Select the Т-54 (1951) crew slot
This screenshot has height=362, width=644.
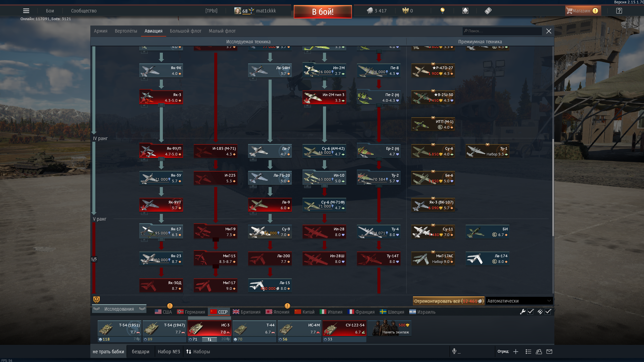[120, 328]
